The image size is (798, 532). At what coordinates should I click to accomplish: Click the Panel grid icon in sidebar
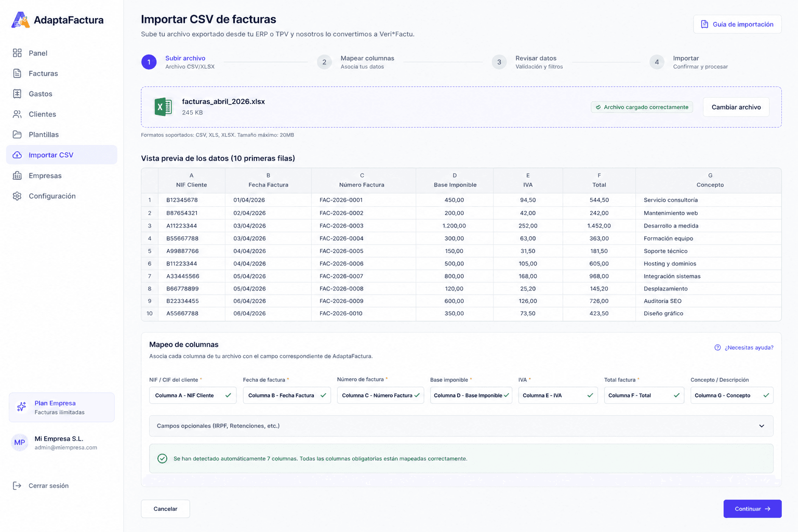click(x=17, y=53)
